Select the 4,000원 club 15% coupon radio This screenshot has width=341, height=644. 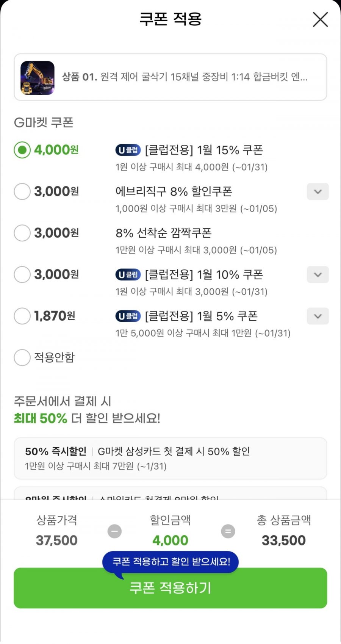coord(22,150)
